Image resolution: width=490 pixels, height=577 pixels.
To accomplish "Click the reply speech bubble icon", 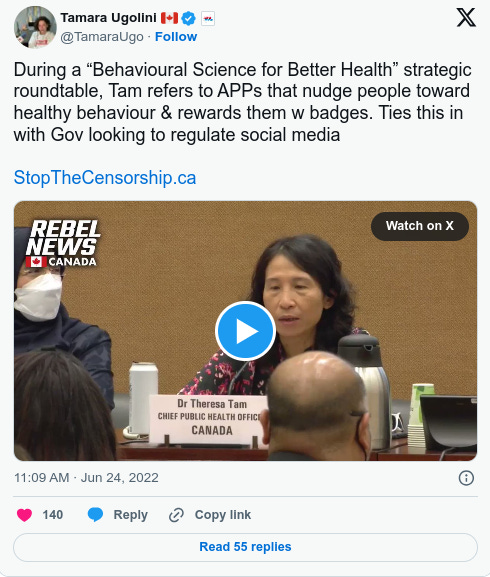I will pos(95,514).
